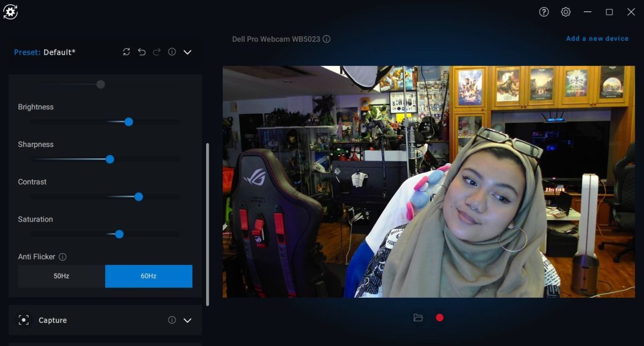Select 50Hz anti flicker option
This screenshot has height=346, width=644.
point(62,276)
